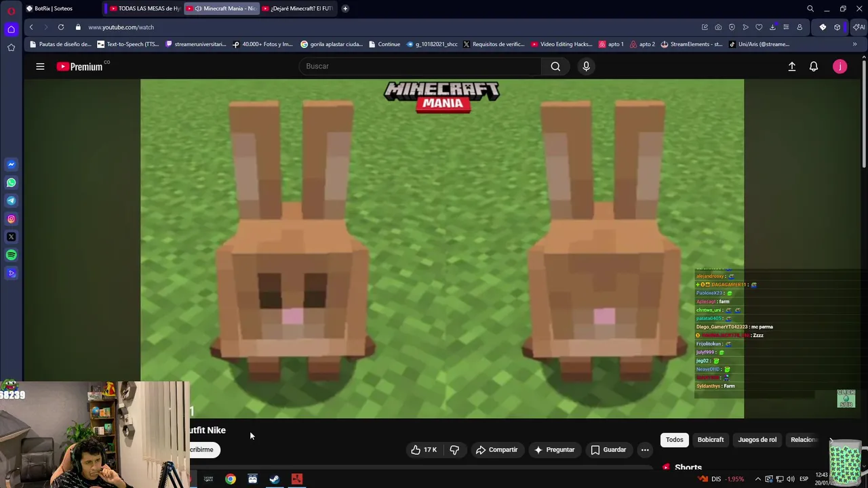
Task: Open the 40.000+ Fotos y Im... bookmark
Action: point(262,44)
